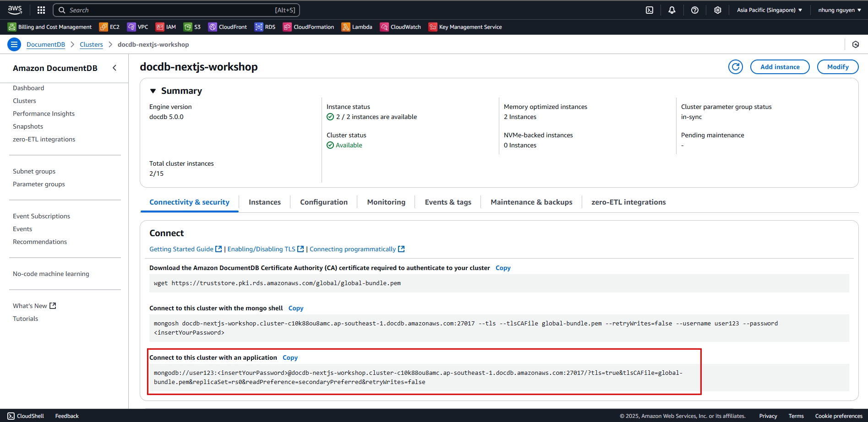Open Billing and Cost Management shortcut
The image size is (868, 422).
[x=50, y=27]
